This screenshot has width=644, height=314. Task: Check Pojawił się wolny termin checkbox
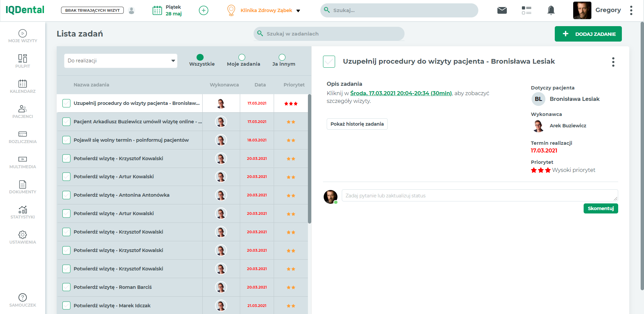click(x=66, y=140)
